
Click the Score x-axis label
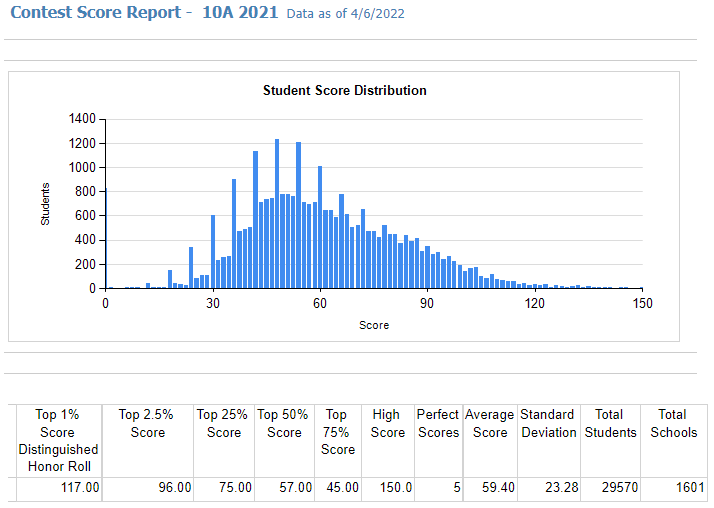tap(374, 325)
